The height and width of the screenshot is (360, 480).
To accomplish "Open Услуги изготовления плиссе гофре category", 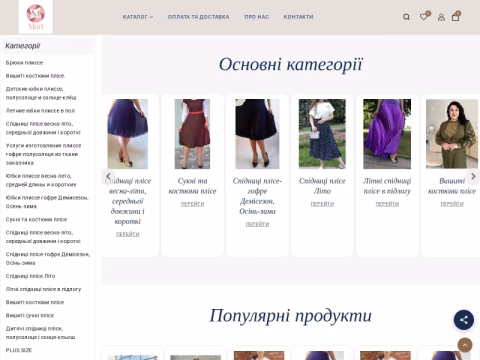I will 43,154.
